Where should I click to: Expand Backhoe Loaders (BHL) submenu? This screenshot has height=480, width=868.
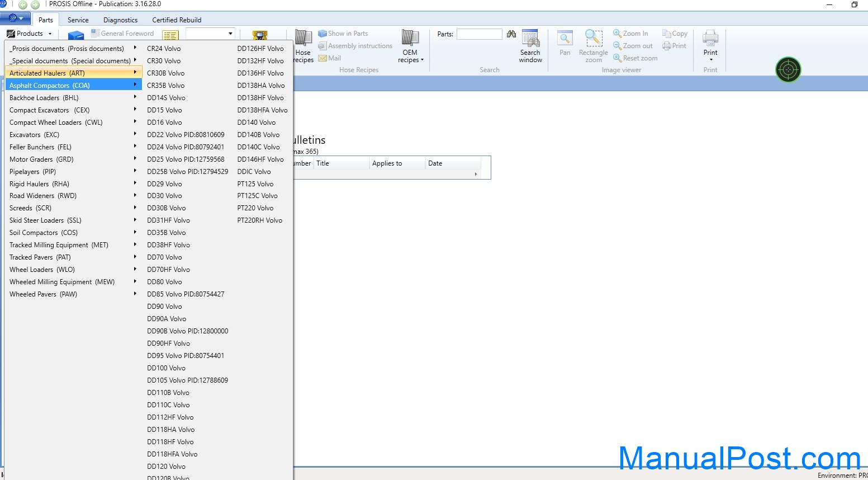click(x=73, y=98)
